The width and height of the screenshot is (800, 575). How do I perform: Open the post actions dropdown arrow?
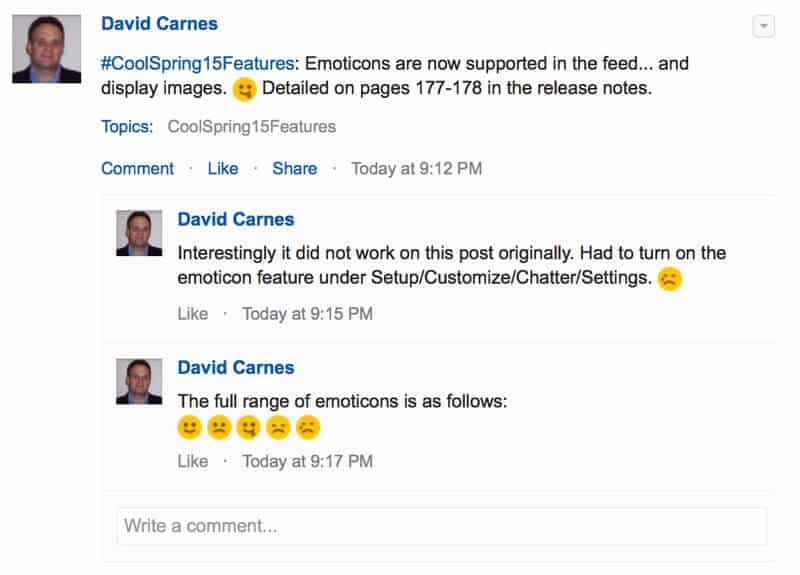point(763,27)
